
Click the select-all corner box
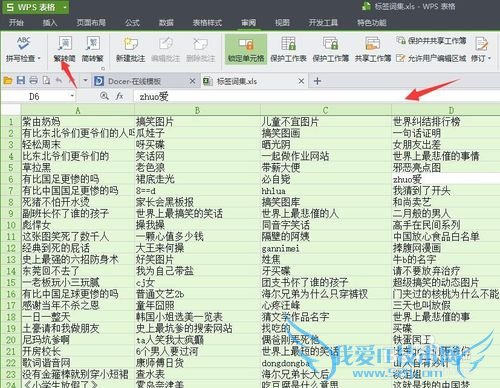pos(11,110)
